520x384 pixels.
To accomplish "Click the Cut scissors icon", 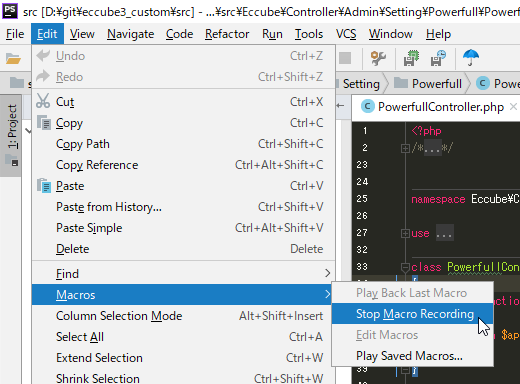I will point(43,101).
